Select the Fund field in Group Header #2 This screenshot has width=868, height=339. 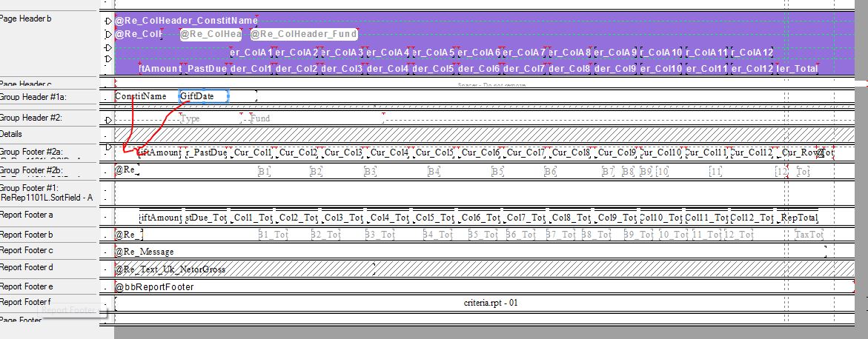tap(316, 118)
